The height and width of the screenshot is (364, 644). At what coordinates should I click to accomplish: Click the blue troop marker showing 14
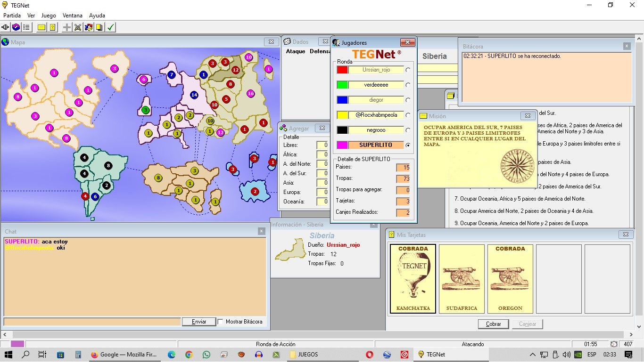(x=194, y=95)
